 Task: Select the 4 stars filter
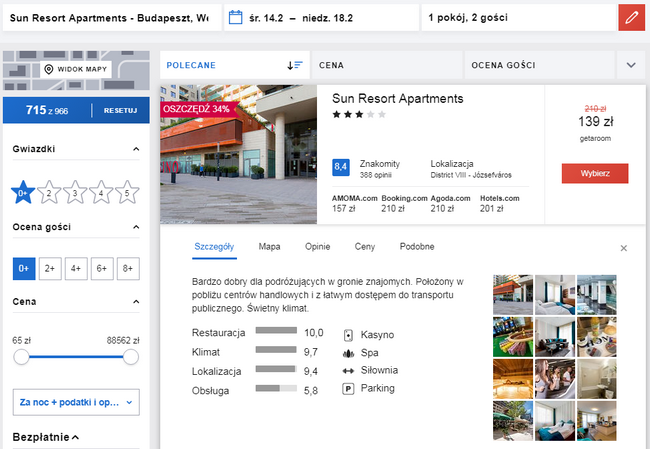pos(101,192)
